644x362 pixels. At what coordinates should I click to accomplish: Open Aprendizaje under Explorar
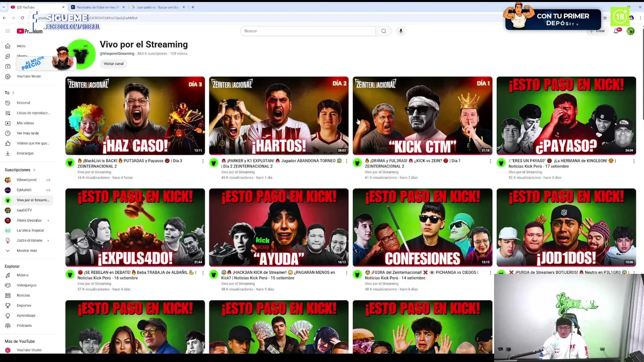(26, 316)
